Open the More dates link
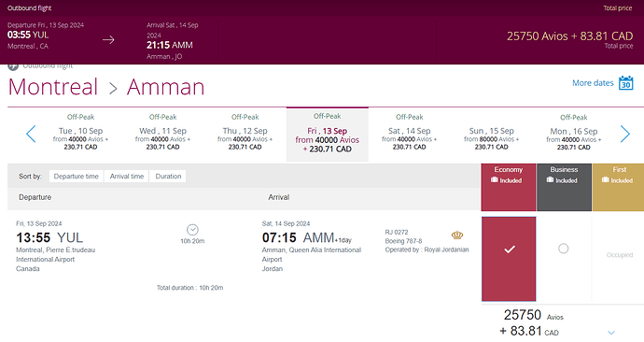This screenshot has width=644, height=342. point(593,83)
